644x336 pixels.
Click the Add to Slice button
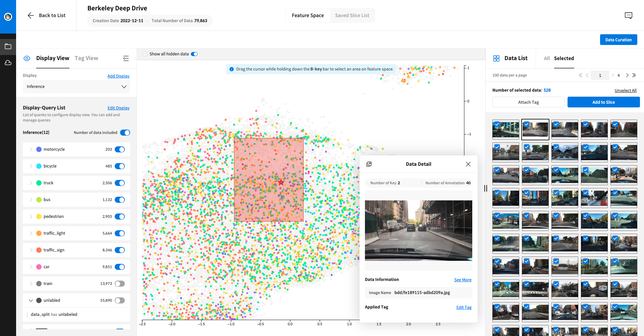(603, 102)
